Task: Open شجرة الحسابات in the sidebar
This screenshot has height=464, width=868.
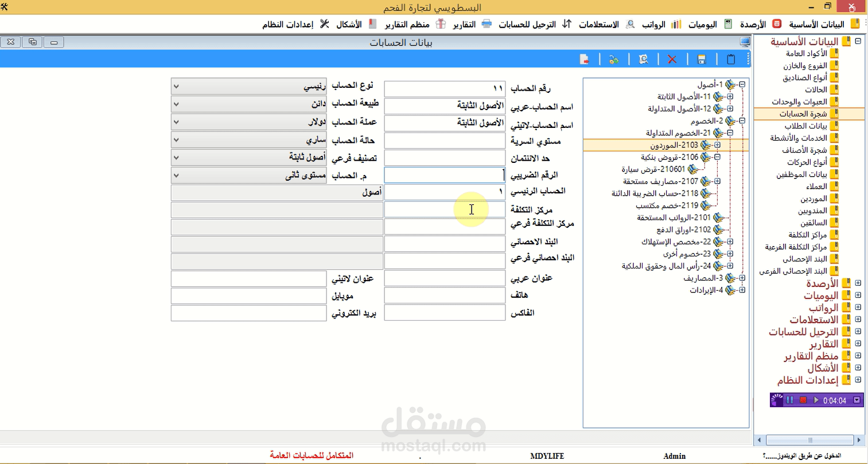Action: click(x=803, y=114)
